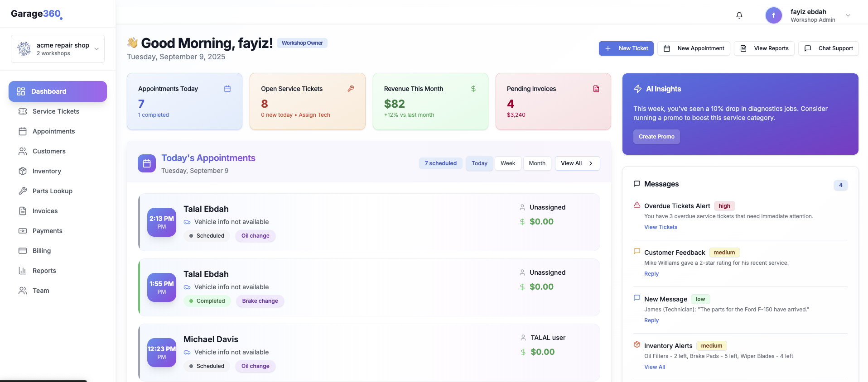Switch appointments view to Month

[x=537, y=163]
